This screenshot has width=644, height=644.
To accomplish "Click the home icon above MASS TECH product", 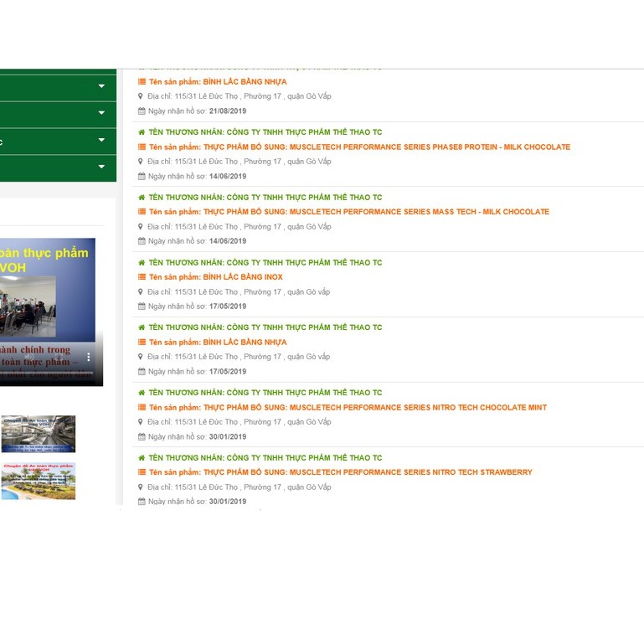I will click(x=142, y=198).
